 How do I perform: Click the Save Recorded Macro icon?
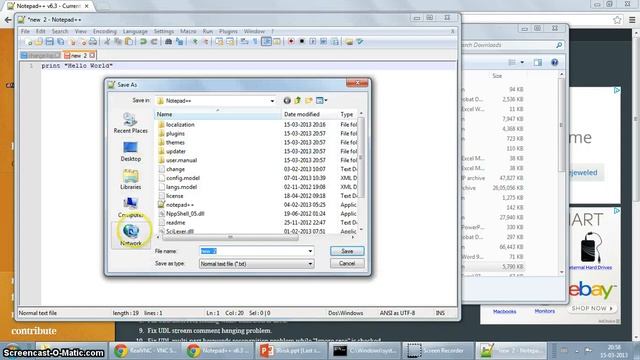pyautogui.click(x=335, y=42)
